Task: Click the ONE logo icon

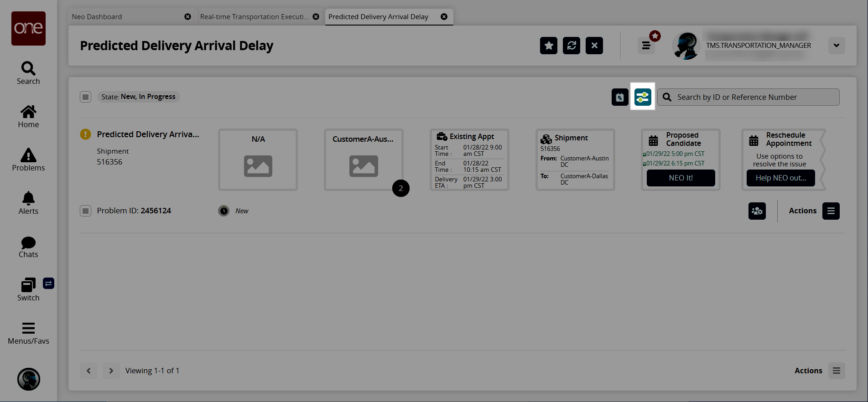Action: [28, 28]
